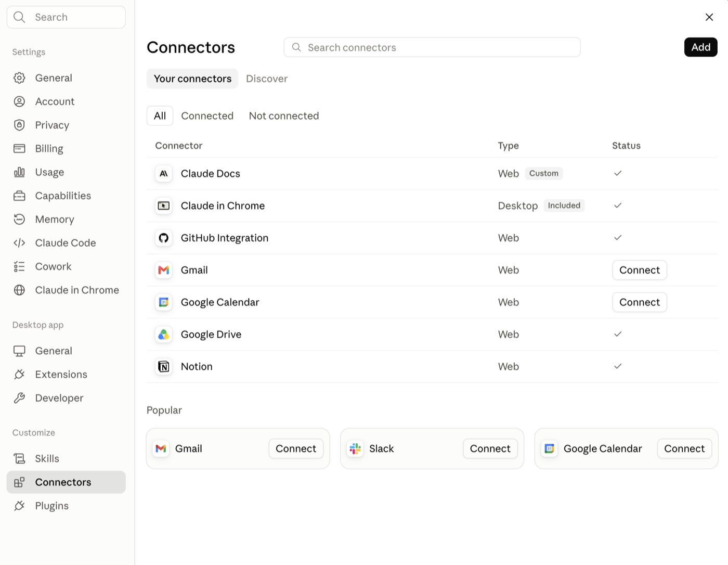
Task: Click the Gmail icon in the connectors table
Action: point(164,270)
